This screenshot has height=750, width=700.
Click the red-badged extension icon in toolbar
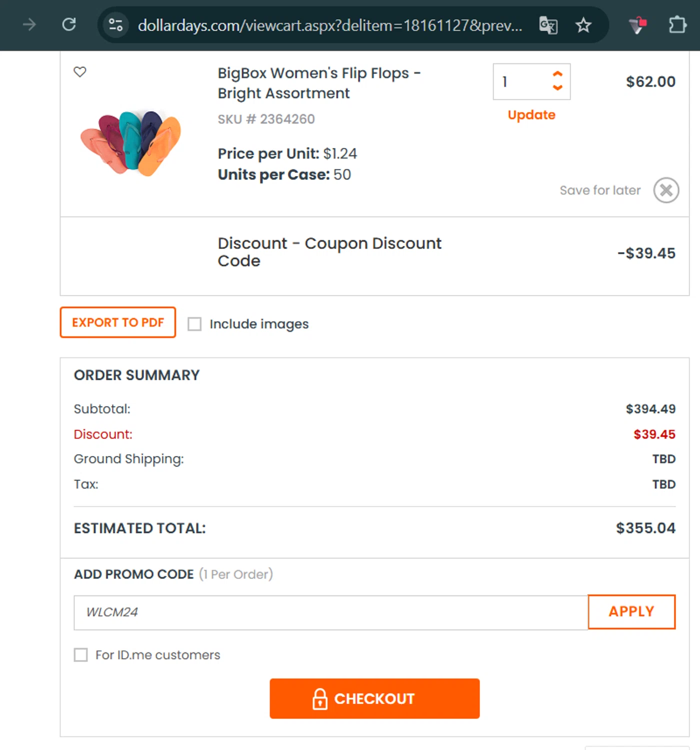click(x=637, y=24)
